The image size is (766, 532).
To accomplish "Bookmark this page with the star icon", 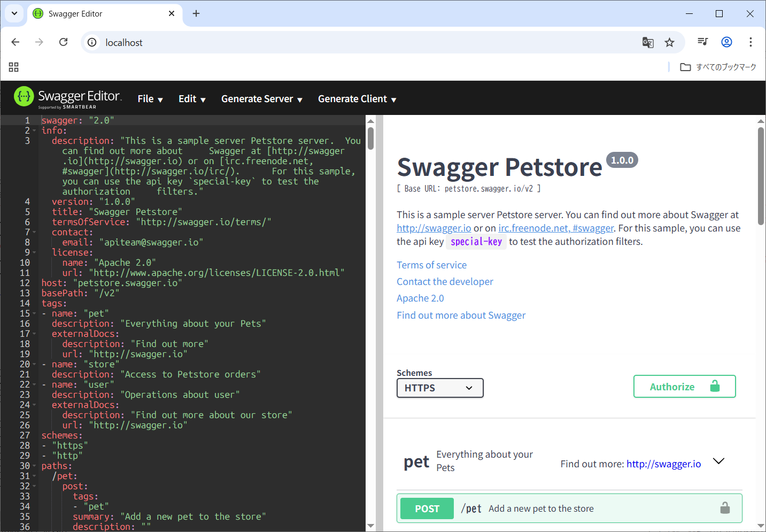I will tap(669, 42).
